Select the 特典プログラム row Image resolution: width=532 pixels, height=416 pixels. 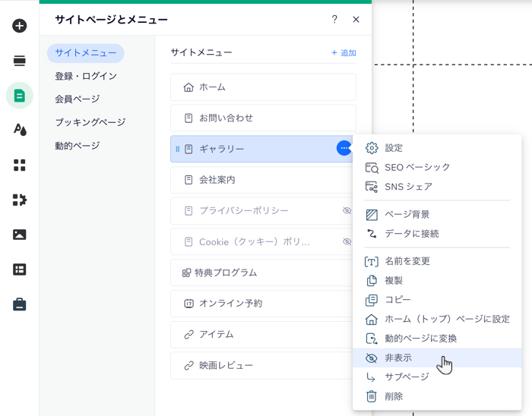[x=261, y=273]
